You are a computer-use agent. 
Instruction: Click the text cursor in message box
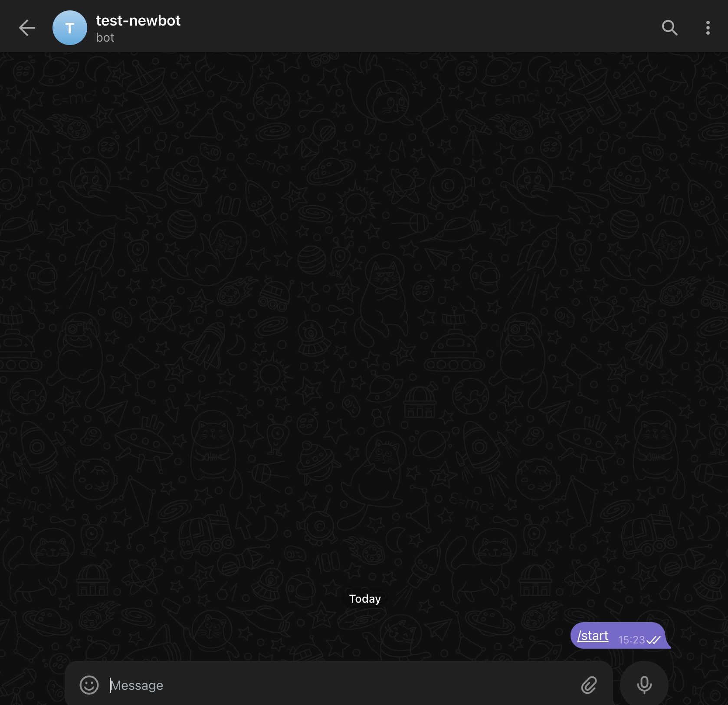[x=110, y=685]
